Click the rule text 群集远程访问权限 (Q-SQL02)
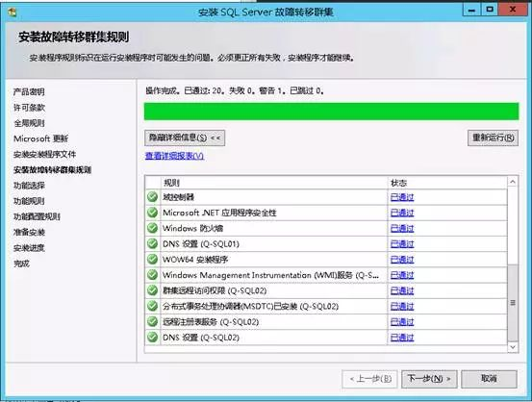This screenshot has width=532, height=402. 215,290
